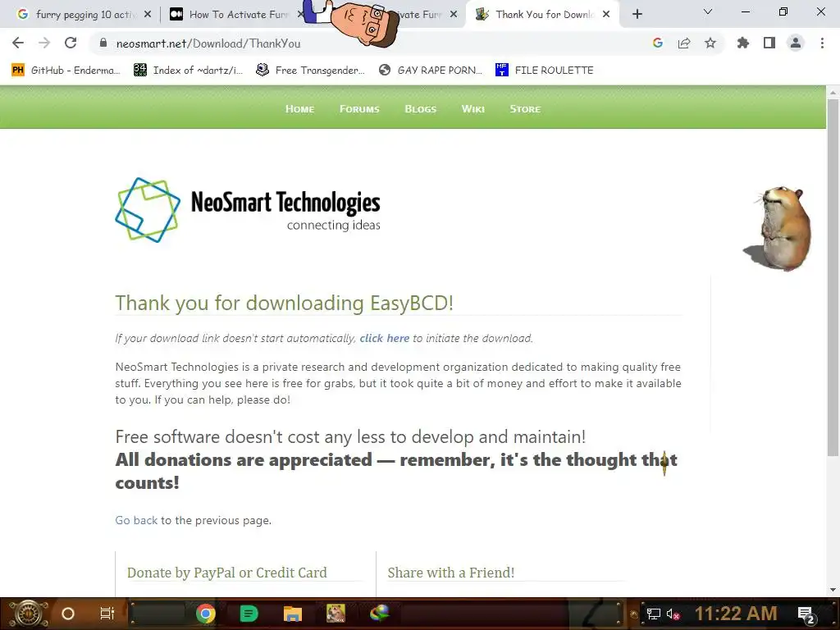Click the hamster desktop pet
Viewport: 840px width, 630px height.
[779, 228]
